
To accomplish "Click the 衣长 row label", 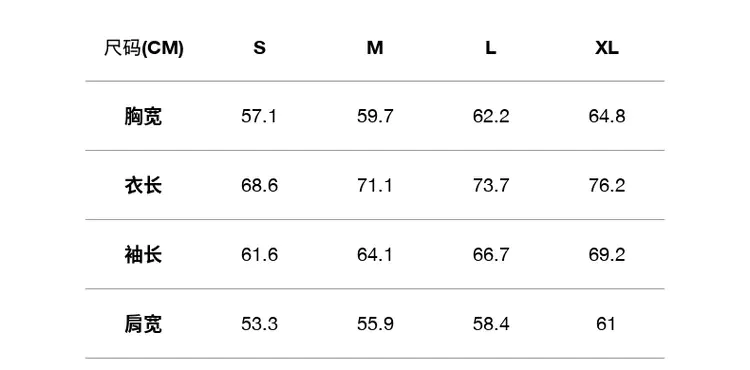I will coord(143,185).
